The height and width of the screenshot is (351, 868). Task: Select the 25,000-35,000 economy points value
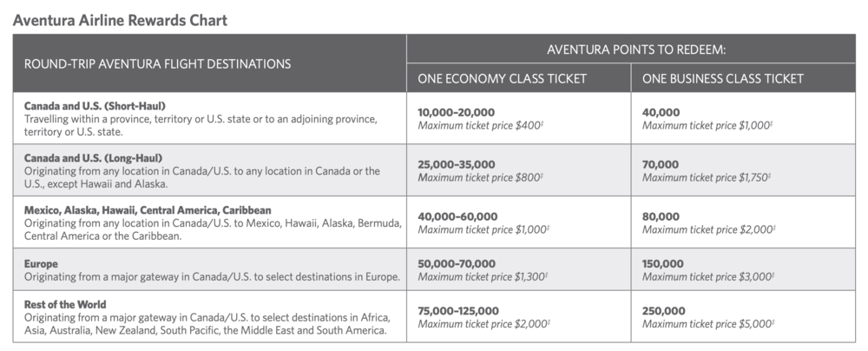pos(457,164)
